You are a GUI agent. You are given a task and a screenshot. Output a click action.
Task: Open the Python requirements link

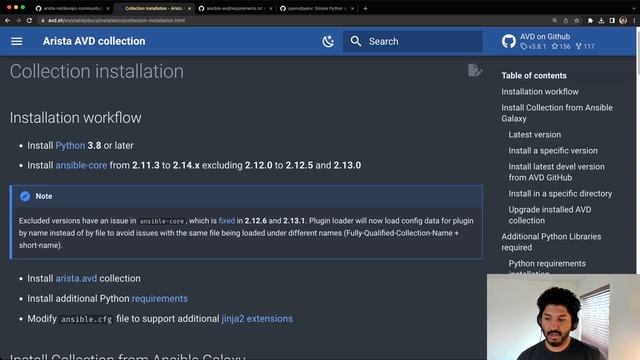point(160,298)
